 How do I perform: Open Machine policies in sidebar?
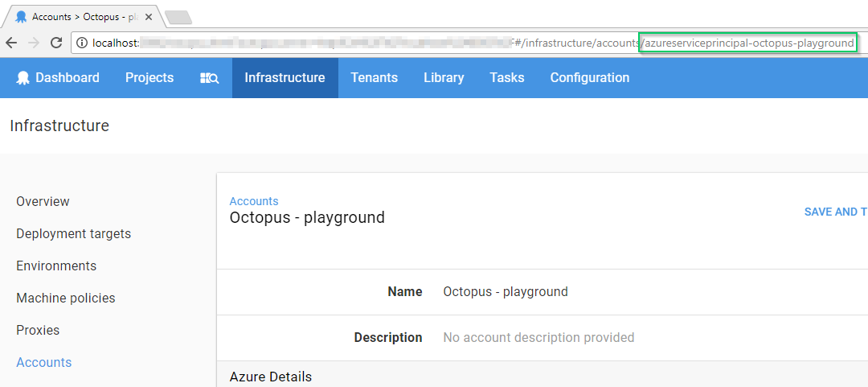coord(66,298)
